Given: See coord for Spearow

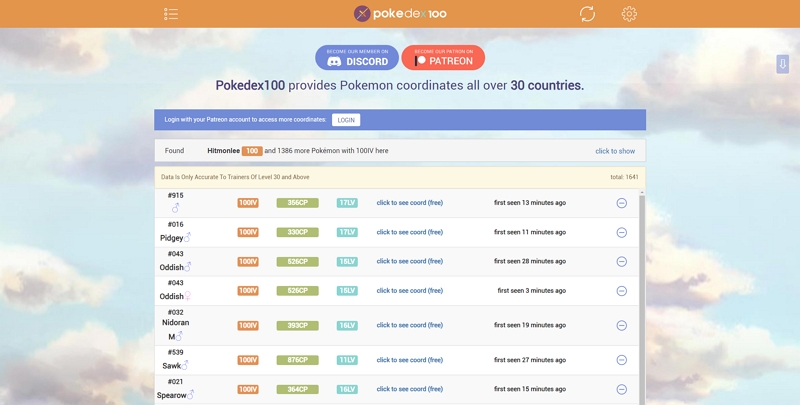Looking at the screenshot, I should pyautogui.click(x=410, y=389).
